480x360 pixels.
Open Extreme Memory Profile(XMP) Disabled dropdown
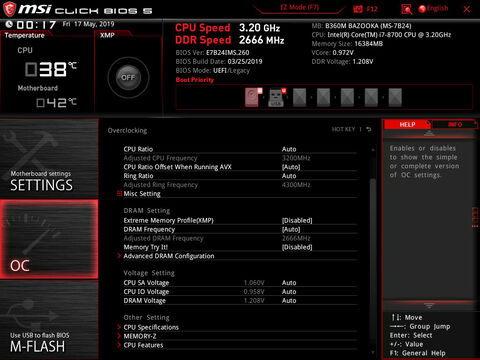(x=297, y=220)
